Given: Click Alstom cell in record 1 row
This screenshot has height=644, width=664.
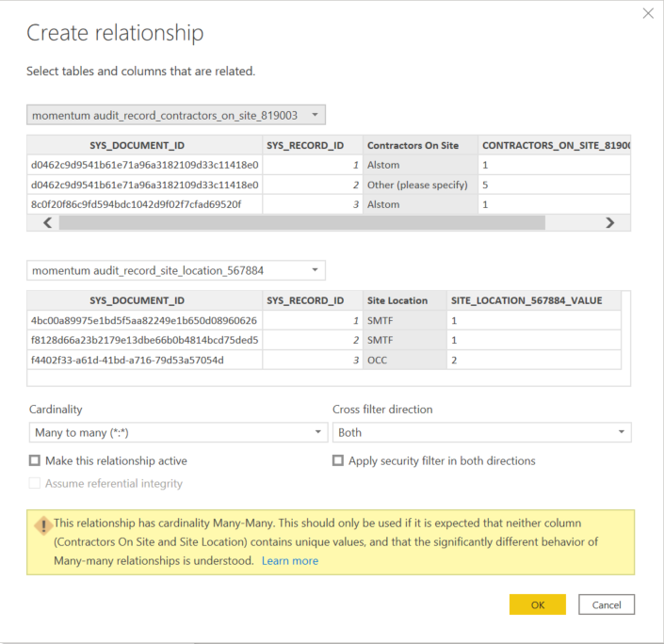Looking at the screenshot, I should (x=420, y=165).
